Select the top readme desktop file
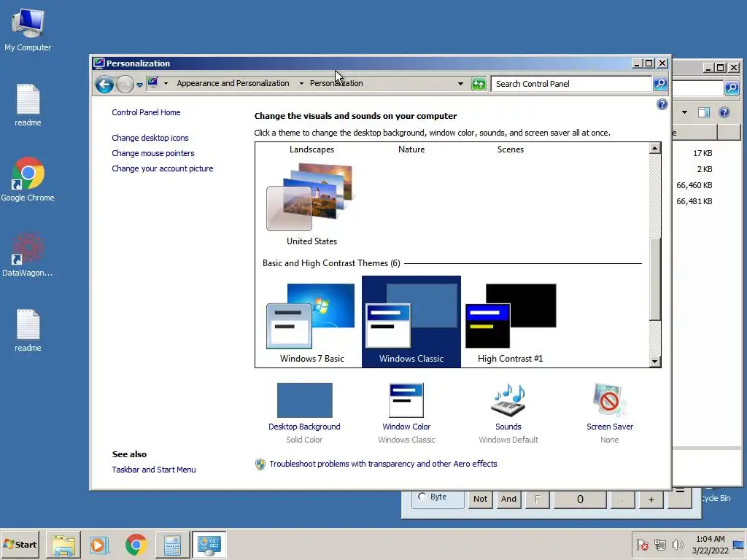The image size is (747, 560). 28,105
